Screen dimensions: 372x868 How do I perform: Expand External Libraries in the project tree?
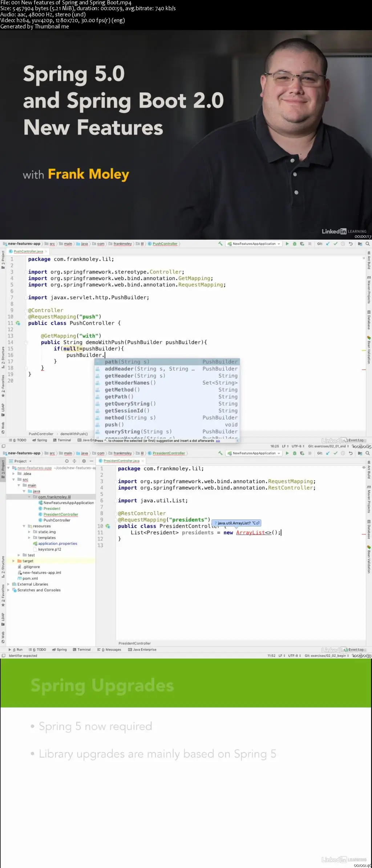8,584
